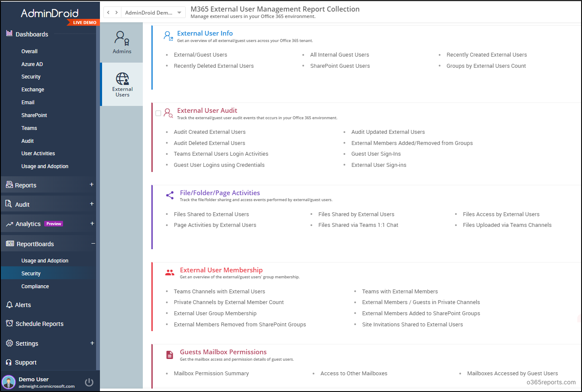Viewport: 582px width, 392px height.
Task: Go forward with the right arrow
Action: point(116,12)
